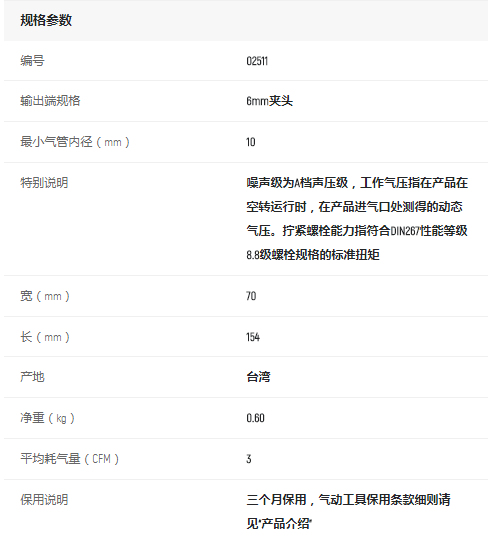This screenshot has height=542, width=488.
Task: Click the length value 154
Action: pyautogui.click(x=253, y=337)
